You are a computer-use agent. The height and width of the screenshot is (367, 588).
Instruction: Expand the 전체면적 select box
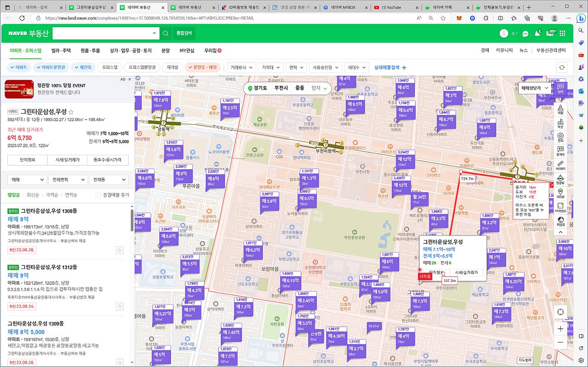pos(68,179)
